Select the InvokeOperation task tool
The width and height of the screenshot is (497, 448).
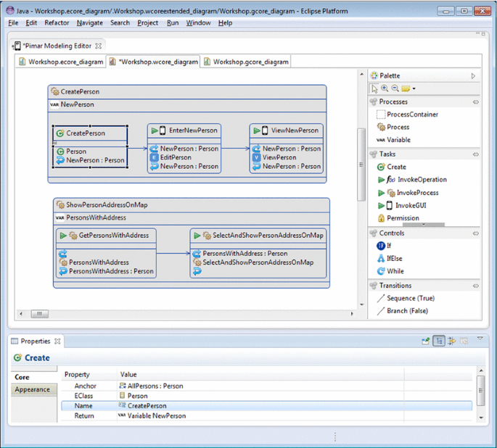point(412,180)
